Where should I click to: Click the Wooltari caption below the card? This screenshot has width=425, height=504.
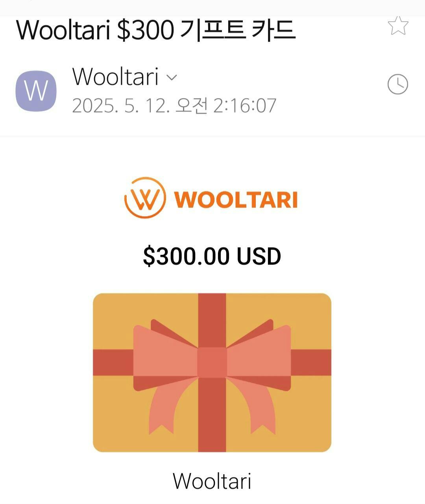(x=212, y=480)
